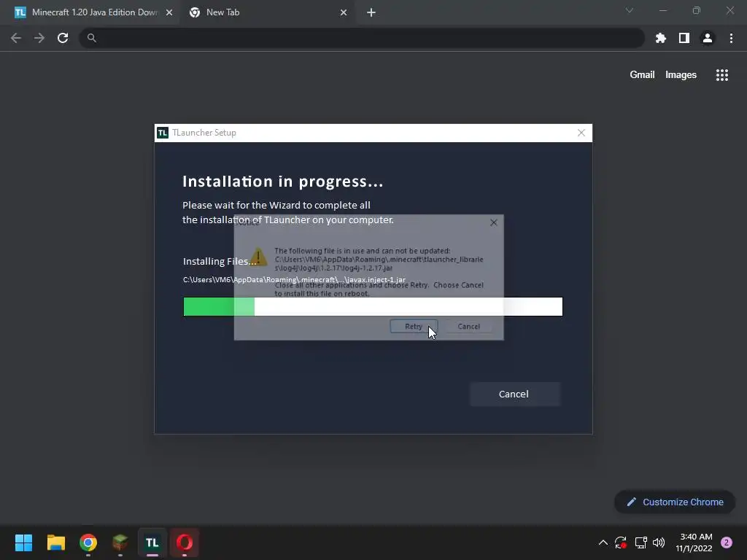Viewport: 747px width, 560px height.
Task: Click the sync update tray icon
Action: pos(621,542)
